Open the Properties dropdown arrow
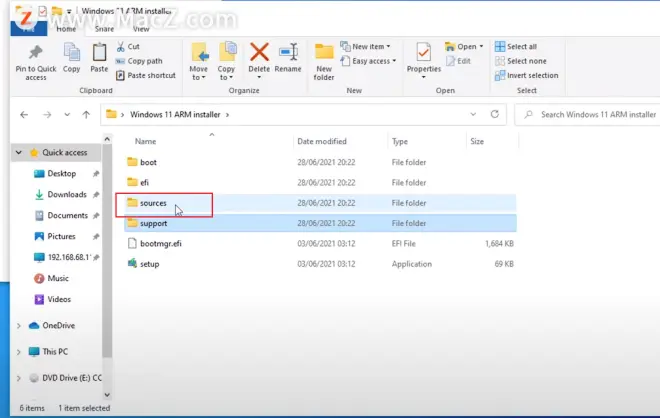The width and height of the screenshot is (660, 418). click(423, 77)
